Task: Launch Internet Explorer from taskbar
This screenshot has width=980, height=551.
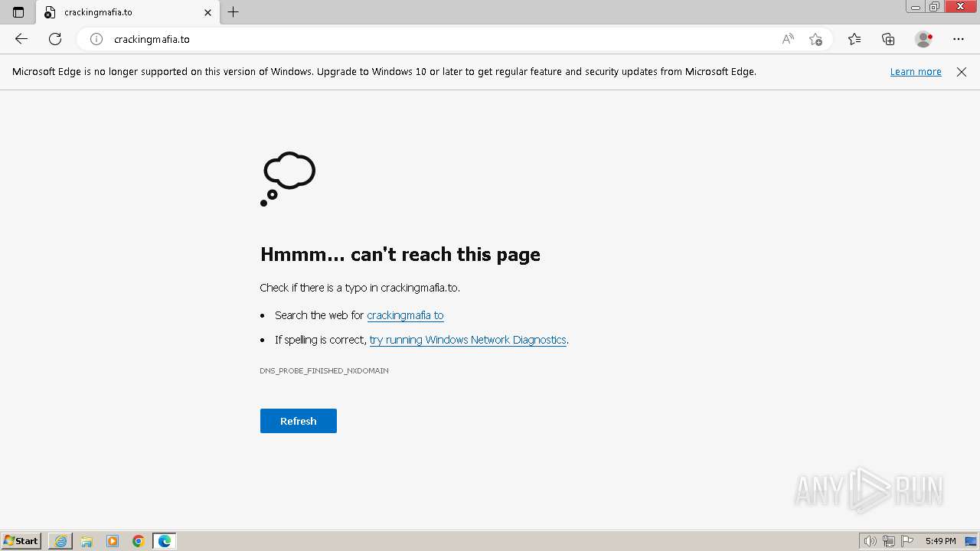Action: point(60,541)
